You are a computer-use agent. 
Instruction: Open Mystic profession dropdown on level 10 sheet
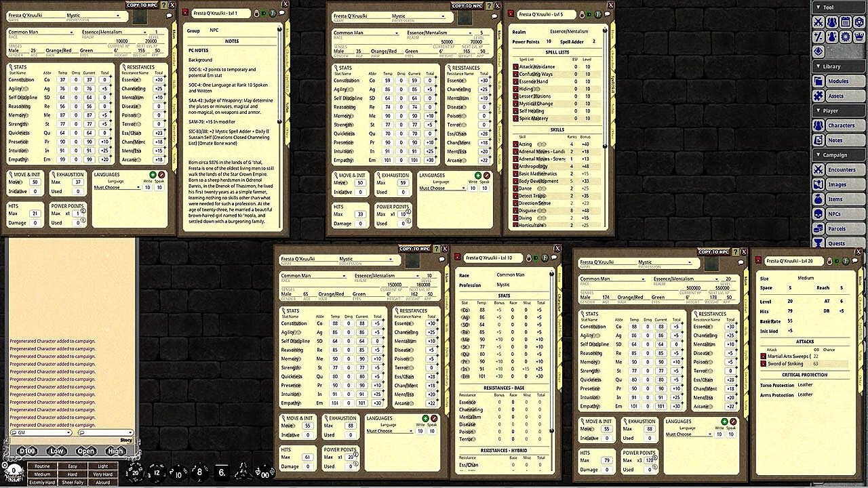366,259
